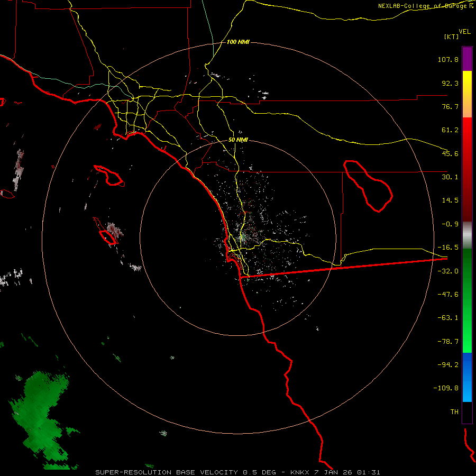Click the -63.1 velocity scale value

click(448, 318)
